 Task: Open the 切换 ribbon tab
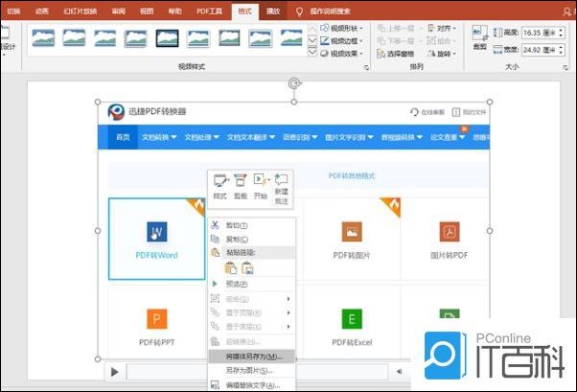point(13,12)
